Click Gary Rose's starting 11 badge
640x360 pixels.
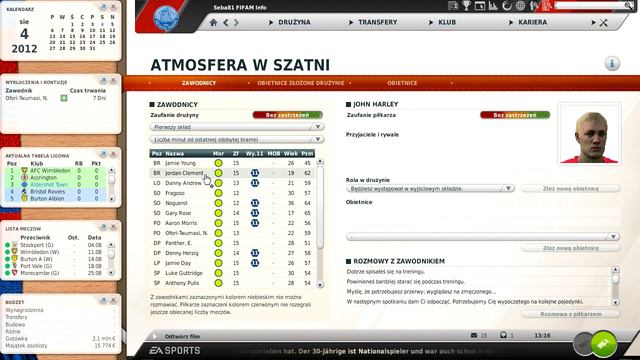(x=255, y=213)
